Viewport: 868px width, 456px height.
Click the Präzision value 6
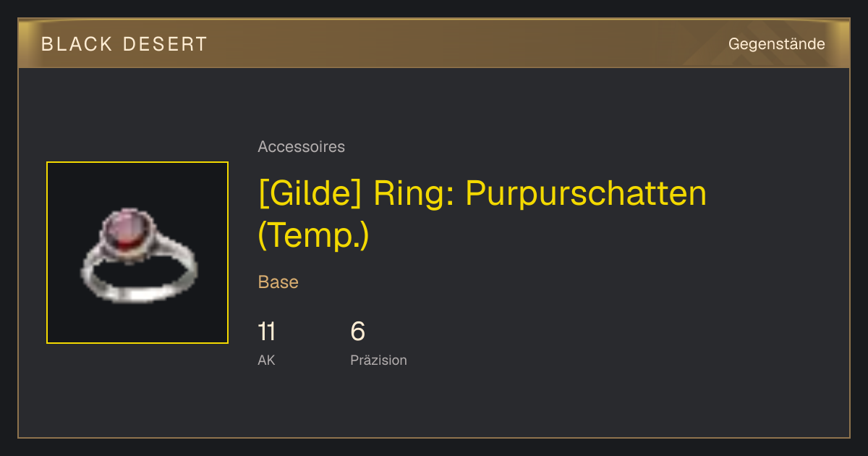coord(357,332)
